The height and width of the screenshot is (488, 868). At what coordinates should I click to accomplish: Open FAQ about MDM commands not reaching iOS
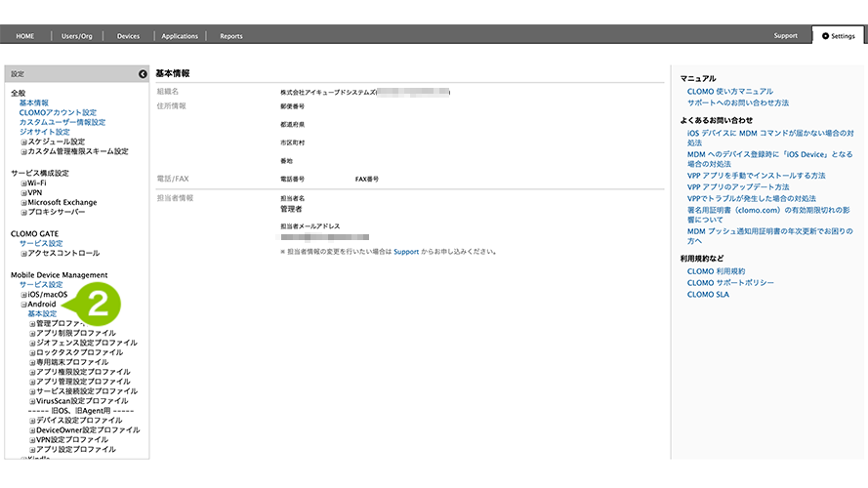pyautogui.click(x=770, y=138)
